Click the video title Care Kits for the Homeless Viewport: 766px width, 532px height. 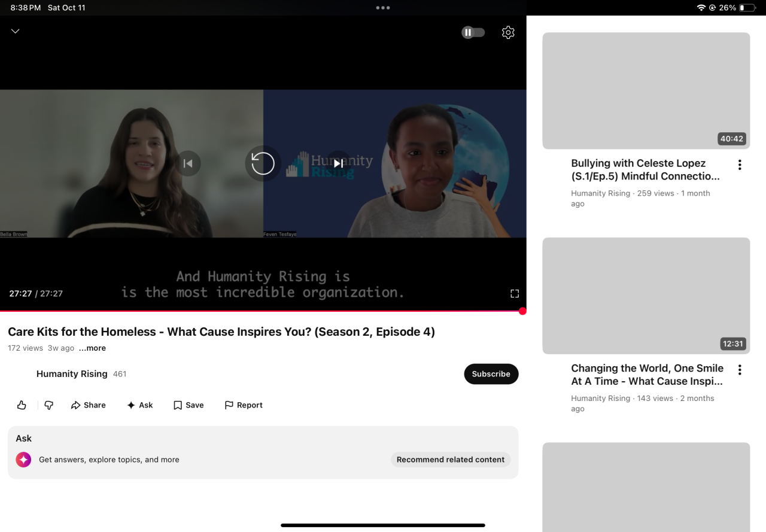click(221, 332)
